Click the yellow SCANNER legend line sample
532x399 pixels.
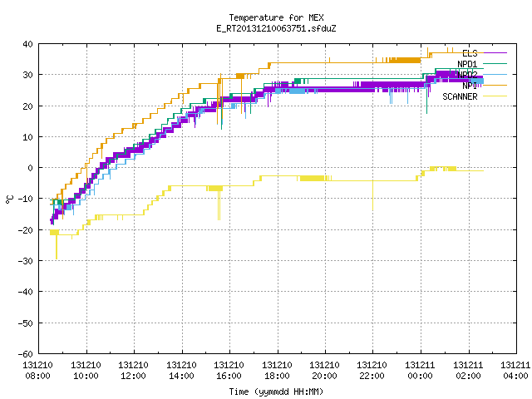coord(495,96)
